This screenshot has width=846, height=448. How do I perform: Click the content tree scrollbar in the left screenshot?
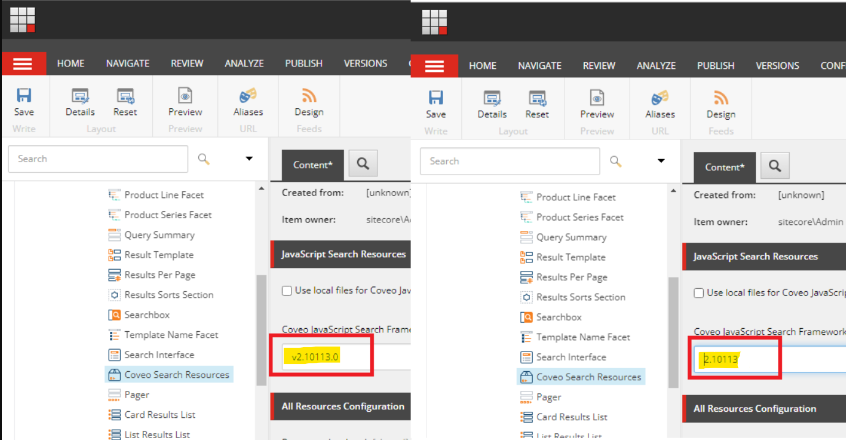tap(262, 330)
